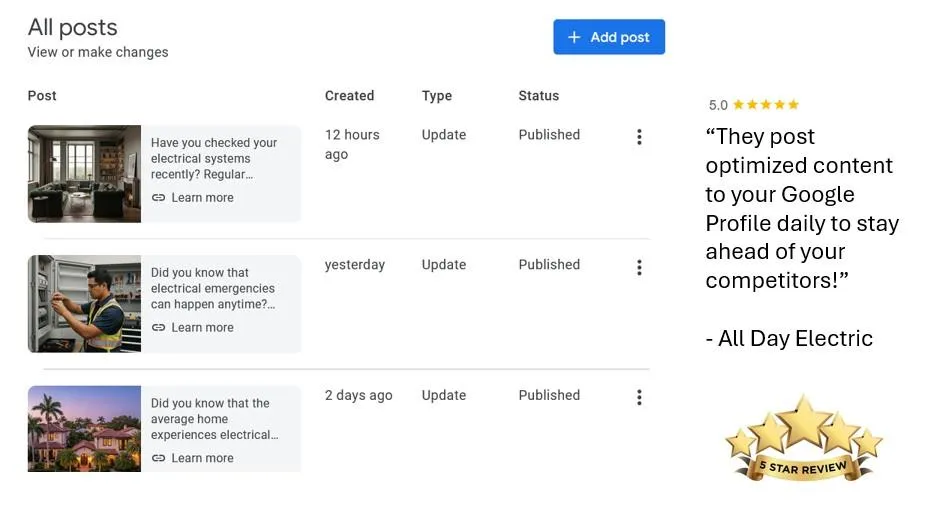Click the Add post button

point(609,37)
